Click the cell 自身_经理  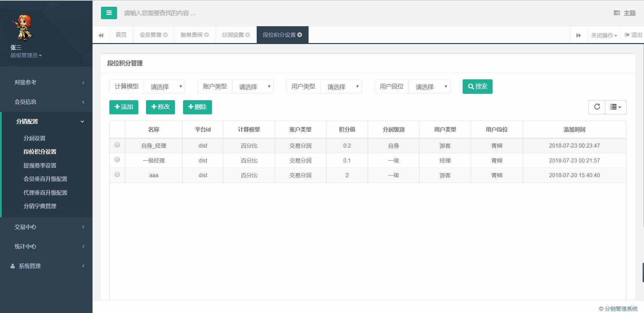tap(154, 146)
